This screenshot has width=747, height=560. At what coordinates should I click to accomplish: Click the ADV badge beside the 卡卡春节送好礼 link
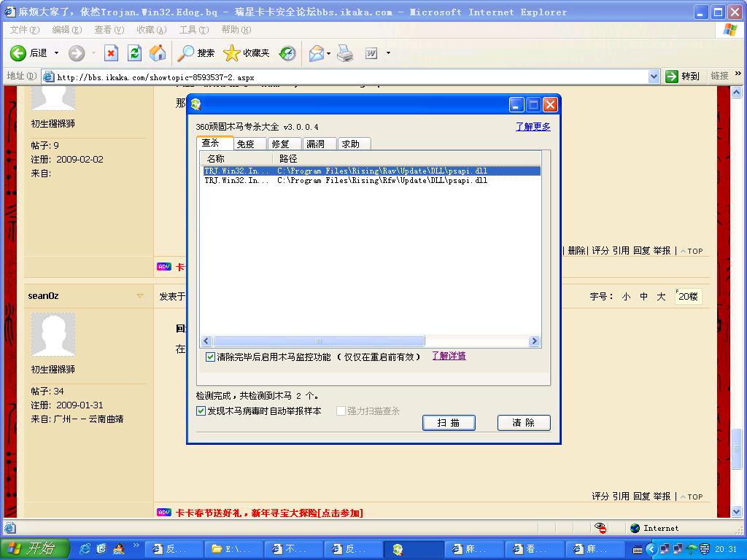[164, 513]
